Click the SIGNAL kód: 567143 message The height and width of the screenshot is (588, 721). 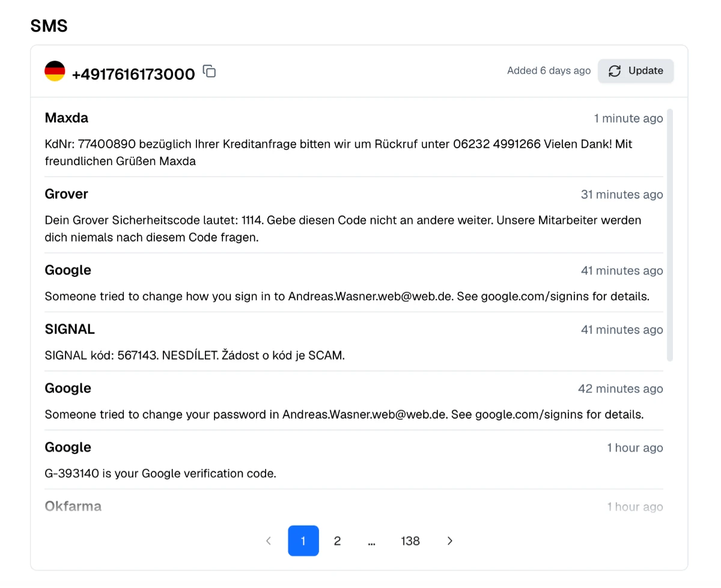(x=195, y=355)
